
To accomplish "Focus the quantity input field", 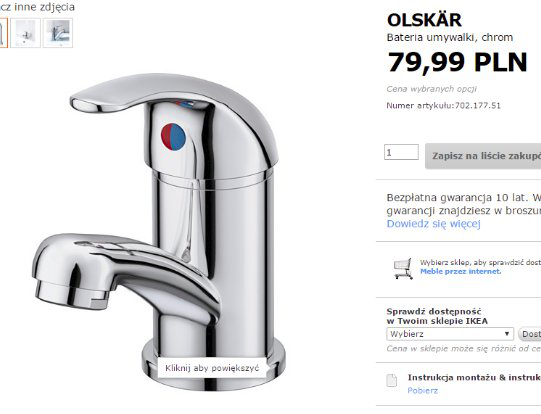I will click(401, 152).
